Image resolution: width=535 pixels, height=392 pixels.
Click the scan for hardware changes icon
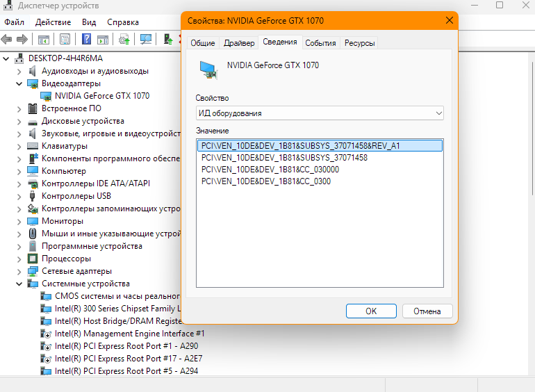(x=146, y=39)
